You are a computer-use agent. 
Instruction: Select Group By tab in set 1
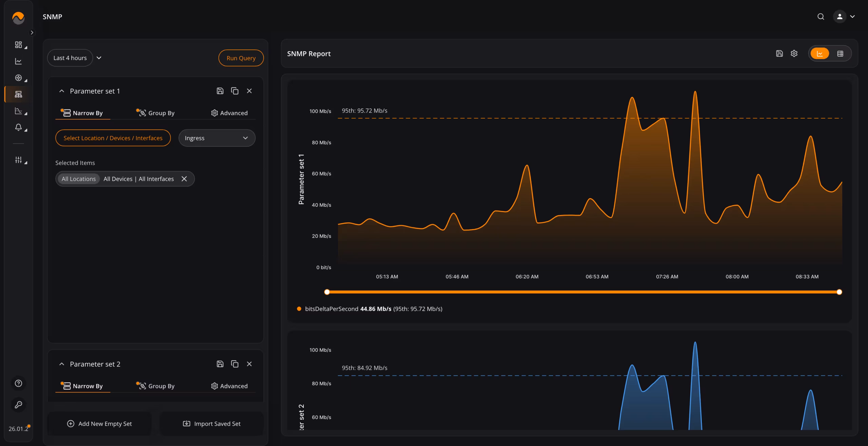pyautogui.click(x=156, y=113)
